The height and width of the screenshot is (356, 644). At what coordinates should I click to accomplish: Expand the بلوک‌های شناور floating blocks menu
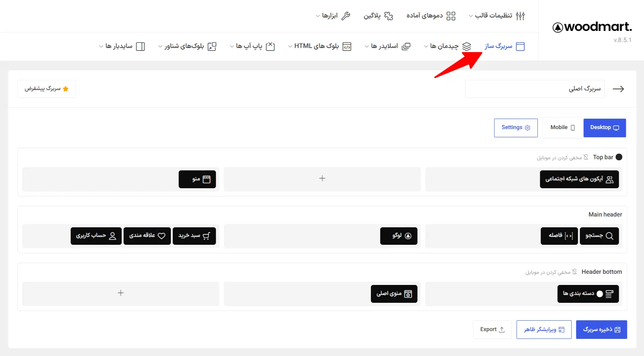point(187,46)
